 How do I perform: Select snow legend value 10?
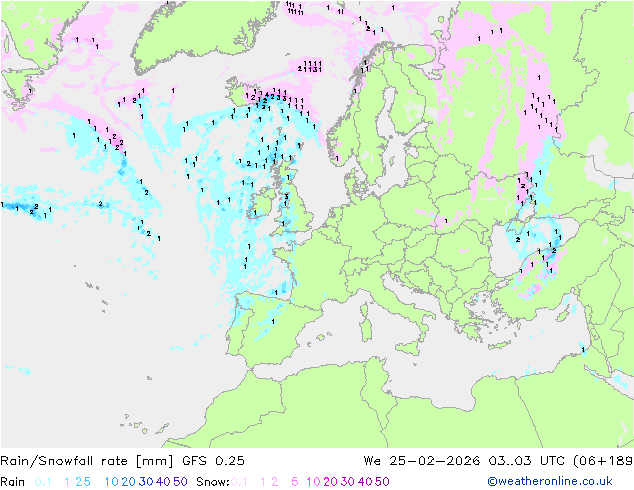313,482
